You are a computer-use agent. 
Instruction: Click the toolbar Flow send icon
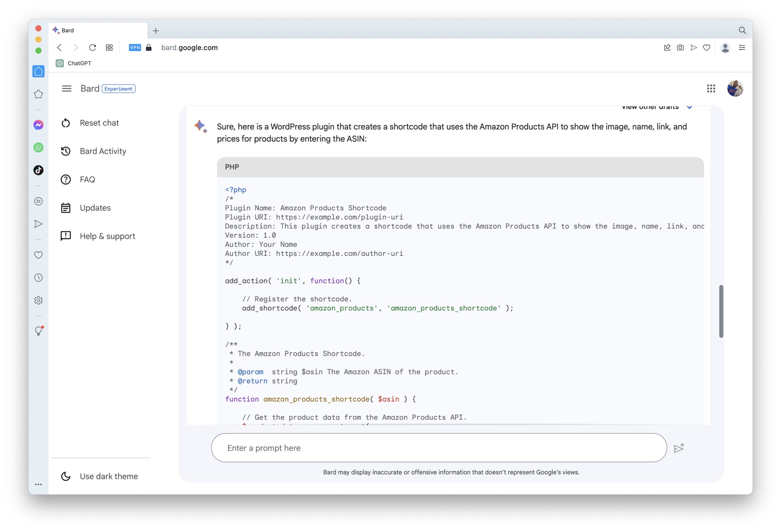click(x=694, y=48)
